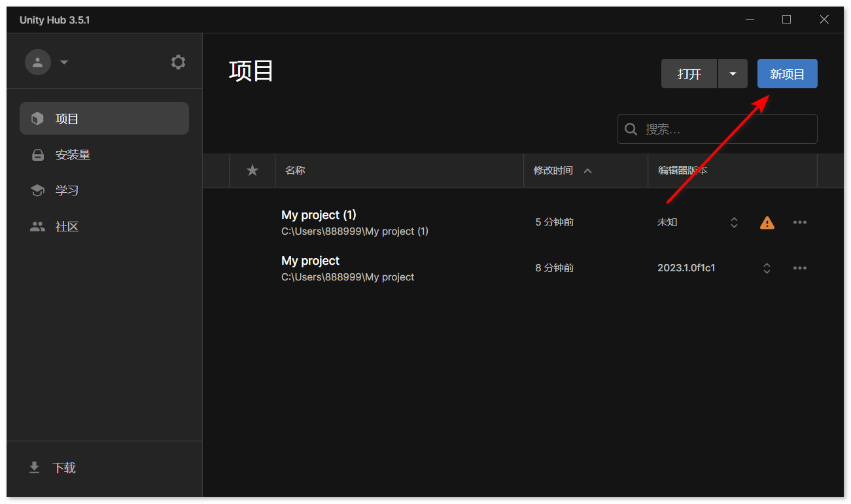
Task: Change the editor version selector for My project
Action: [767, 268]
